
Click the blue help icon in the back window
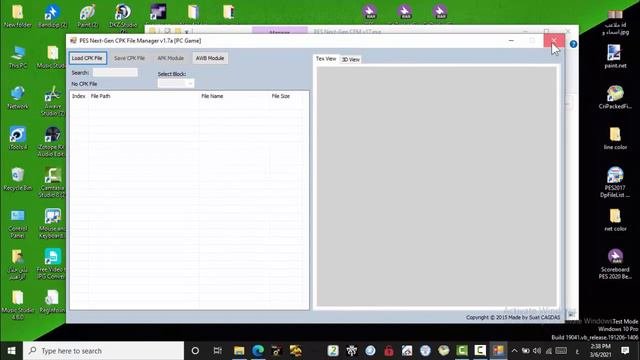(x=573, y=44)
